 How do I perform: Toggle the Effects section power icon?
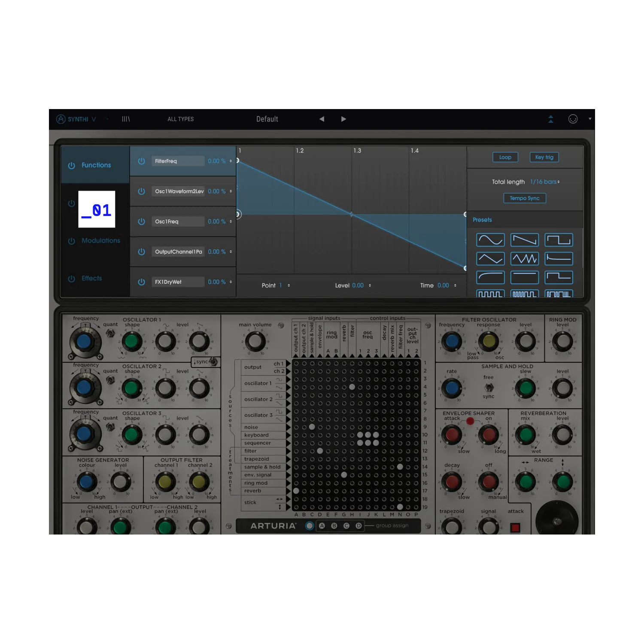coord(71,279)
